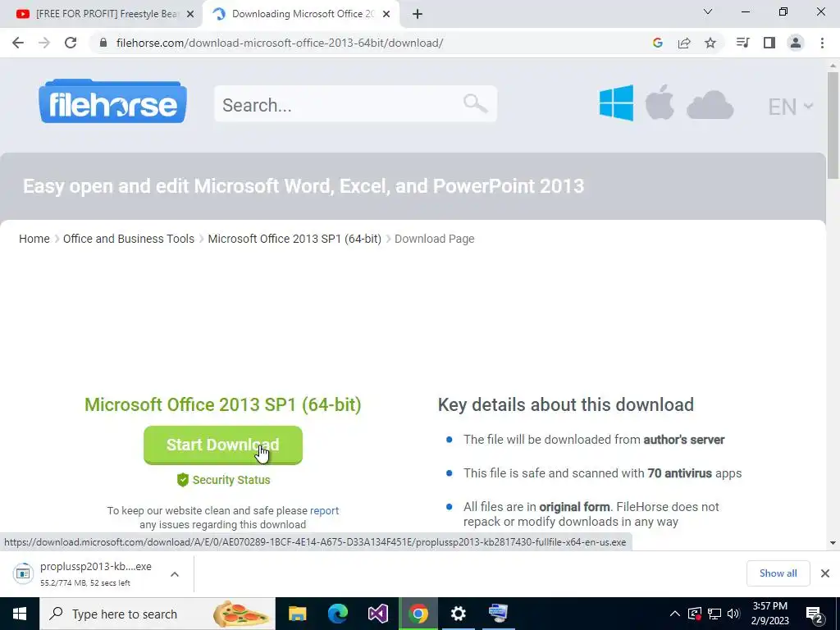Select the Apple Mac platform icon

pyautogui.click(x=660, y=103)
